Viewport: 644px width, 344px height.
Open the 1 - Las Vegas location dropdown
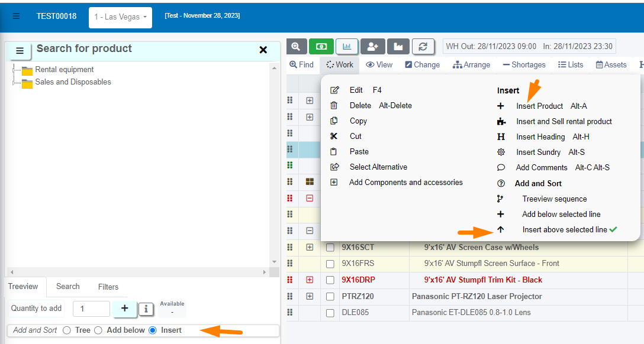coord(120,17)
